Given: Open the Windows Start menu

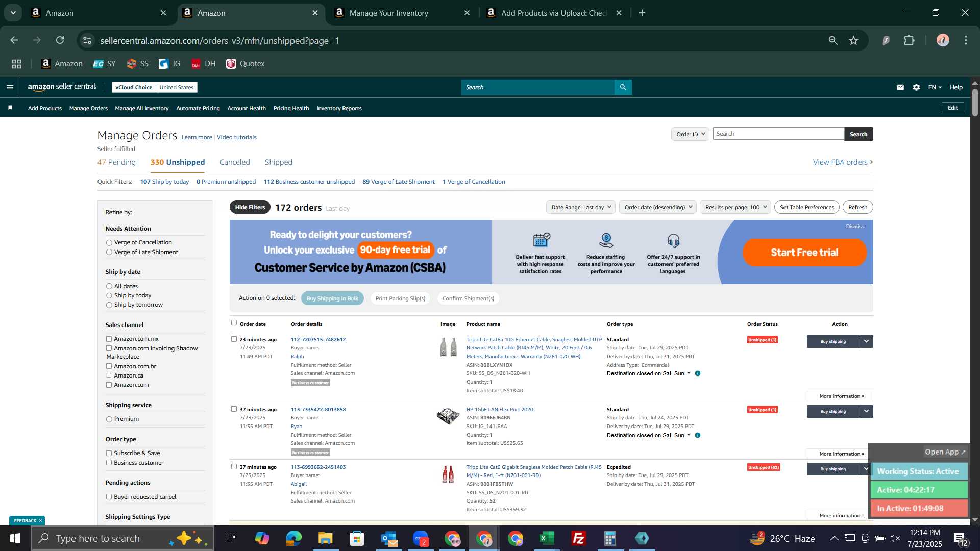Looking at the screenshot, I should pyautogui.click(x=15, y=538).
